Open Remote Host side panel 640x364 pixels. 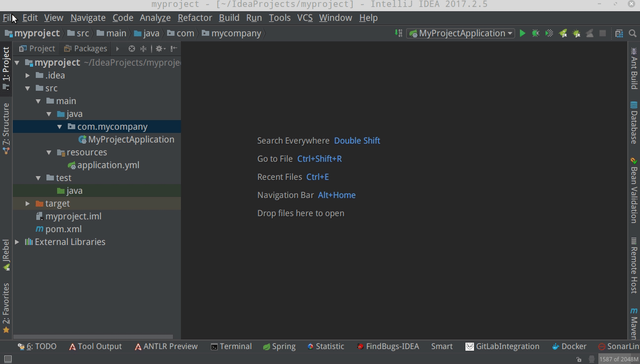click(x=634, y=266)
